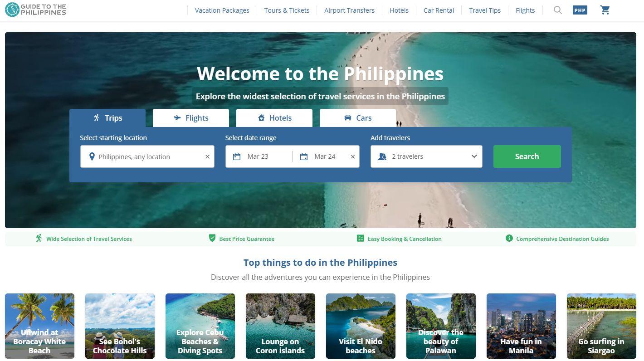Select the Cars search tab
The image size is (644, 361).
click(358, 118)
